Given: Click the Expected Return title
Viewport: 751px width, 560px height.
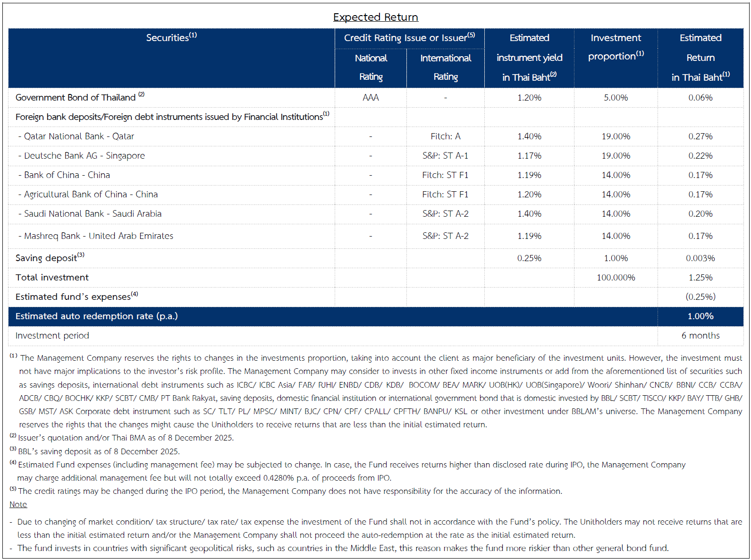Looking at the screenshot, I should tap(375, 17).
